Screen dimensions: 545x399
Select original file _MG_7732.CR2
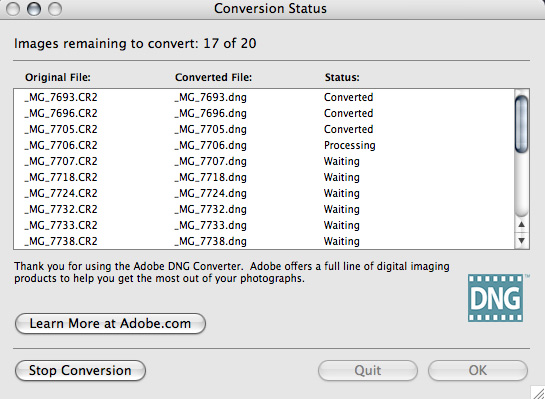pyautogui.click(x=61, y=209)
